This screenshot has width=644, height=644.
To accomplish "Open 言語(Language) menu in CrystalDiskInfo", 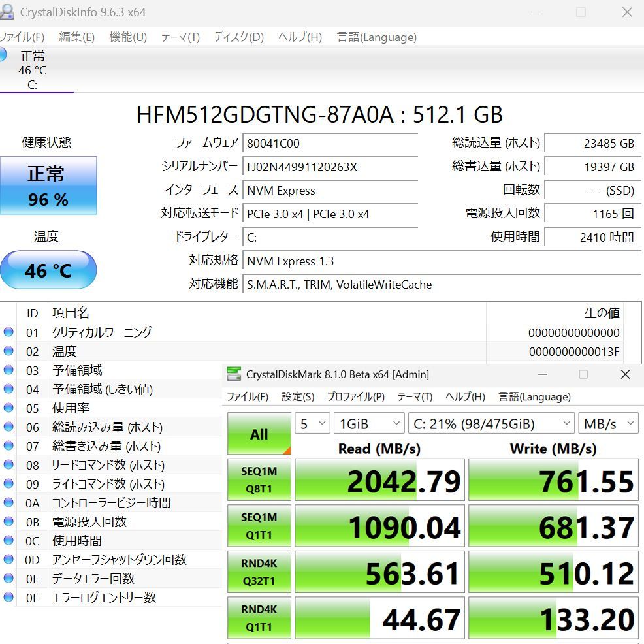I will (x=377, y=37).
